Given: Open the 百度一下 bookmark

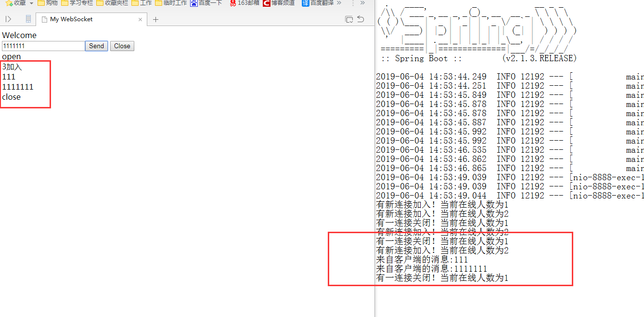Looking at the screenshot, I should coord(206,3).
